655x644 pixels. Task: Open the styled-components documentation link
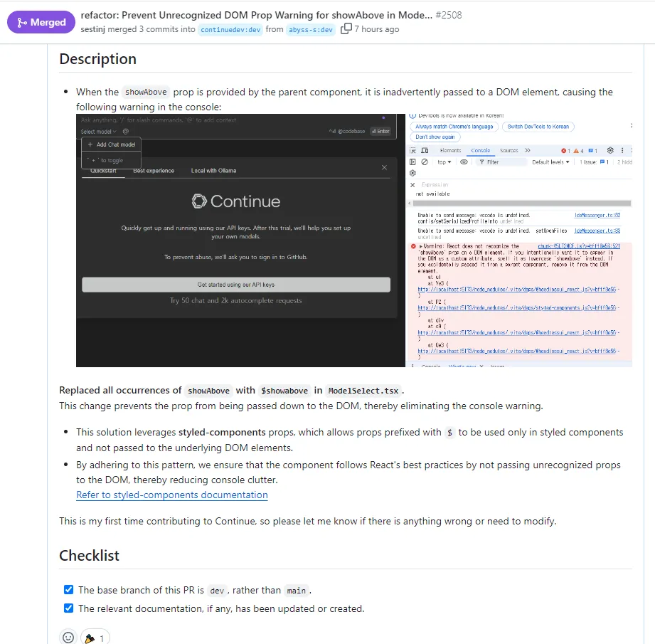[171, 495]
